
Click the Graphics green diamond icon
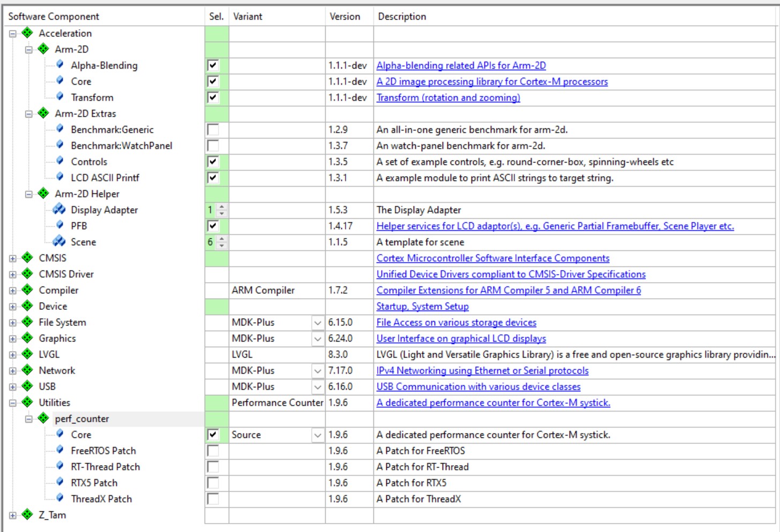pos(27,338)
